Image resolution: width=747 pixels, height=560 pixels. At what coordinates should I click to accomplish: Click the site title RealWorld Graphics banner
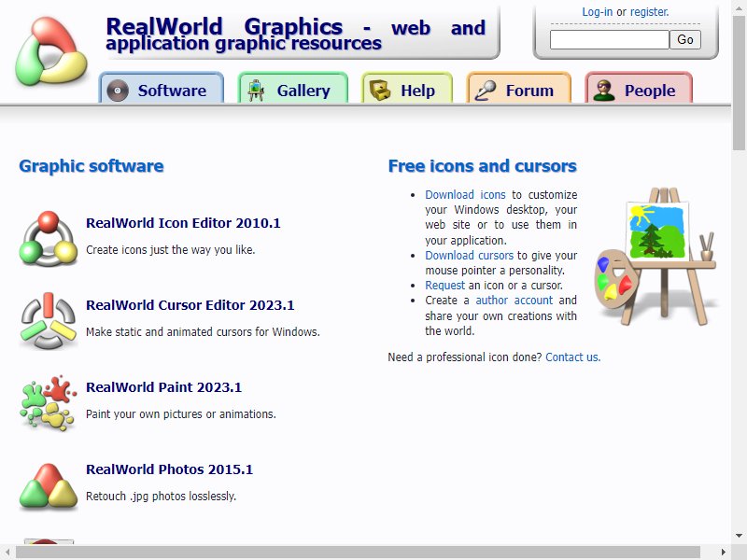pos(295,34)
